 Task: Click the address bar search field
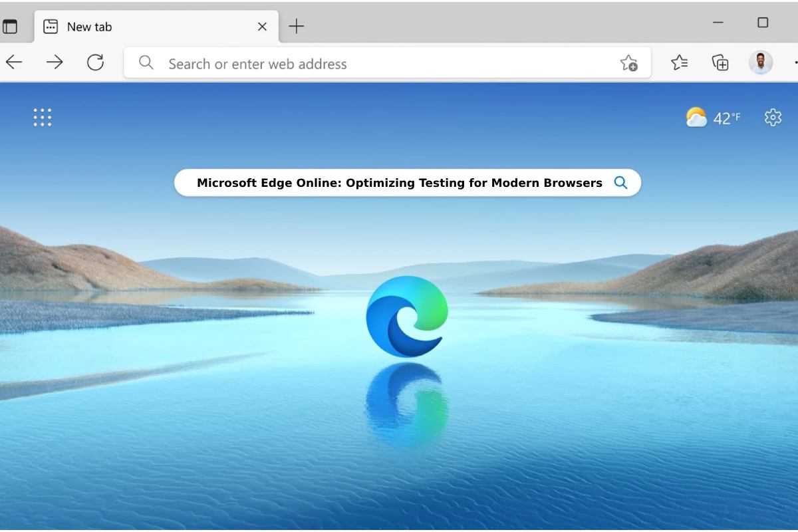[x=387, y=63]
